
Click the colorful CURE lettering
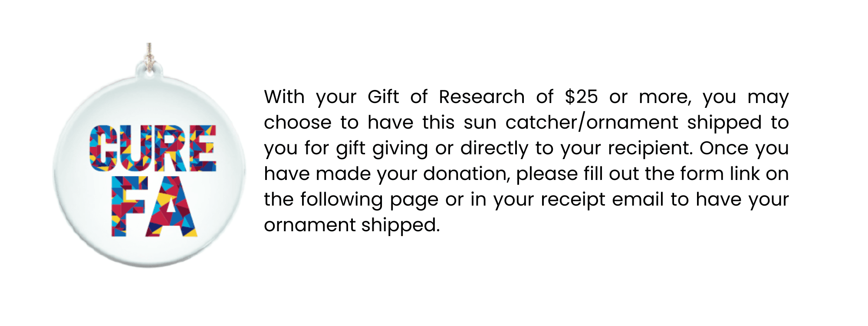152,148
